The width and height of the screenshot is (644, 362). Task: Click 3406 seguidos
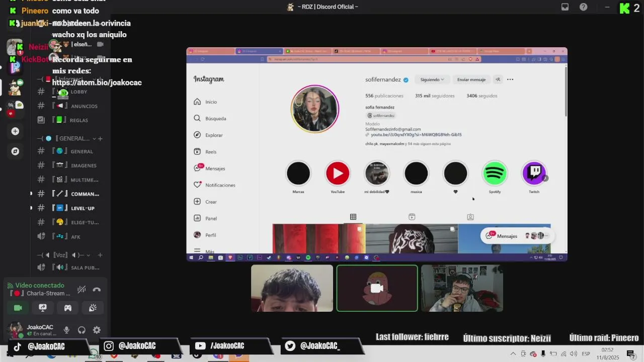click(x=481, y=96)
